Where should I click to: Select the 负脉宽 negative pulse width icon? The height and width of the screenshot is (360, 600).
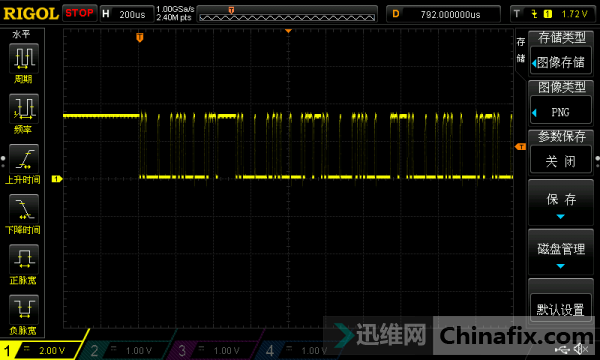24,310
